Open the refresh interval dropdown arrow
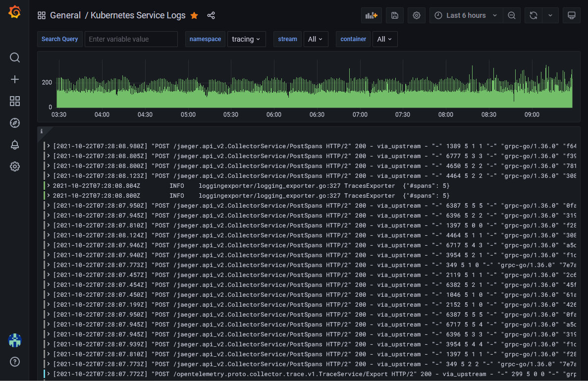The width and height of the screenshot is (588, 381). pos(550,15)
